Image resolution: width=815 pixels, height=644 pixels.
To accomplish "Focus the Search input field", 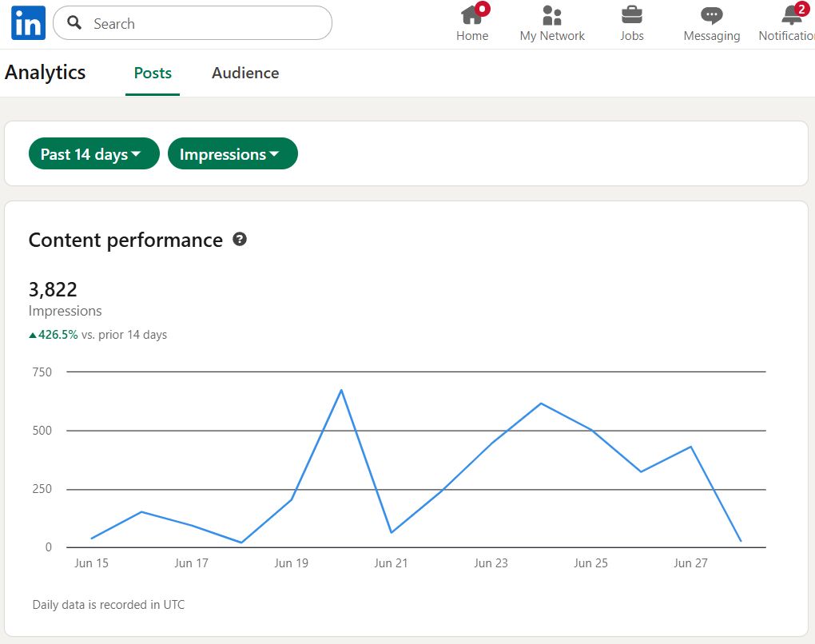I will point(193,23).
